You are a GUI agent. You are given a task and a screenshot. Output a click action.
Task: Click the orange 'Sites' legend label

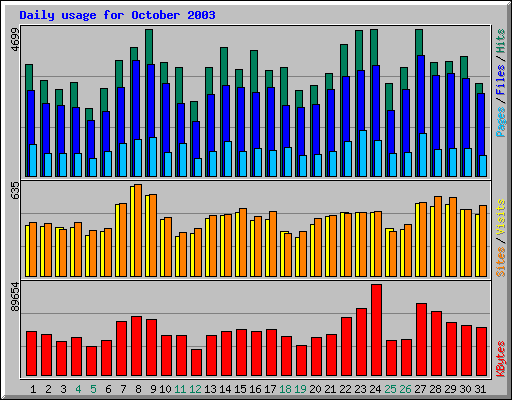pyautogui.click(x=501, y=262)
